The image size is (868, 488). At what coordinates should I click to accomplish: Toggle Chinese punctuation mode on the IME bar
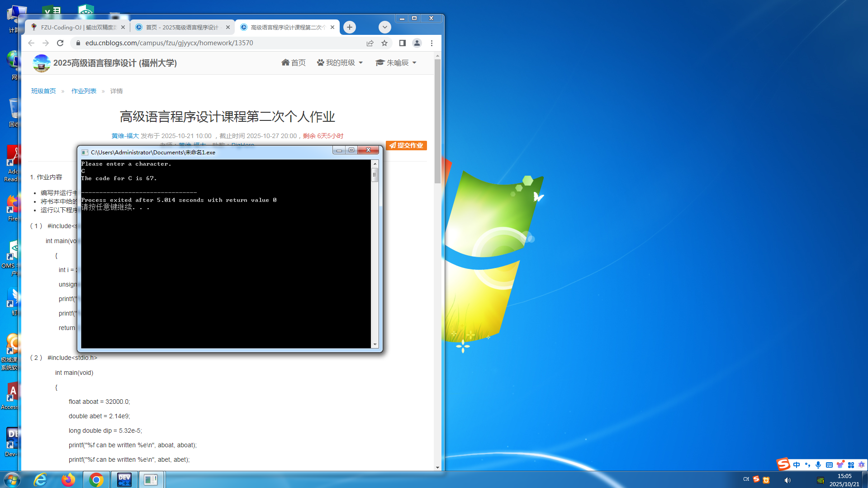807,465
